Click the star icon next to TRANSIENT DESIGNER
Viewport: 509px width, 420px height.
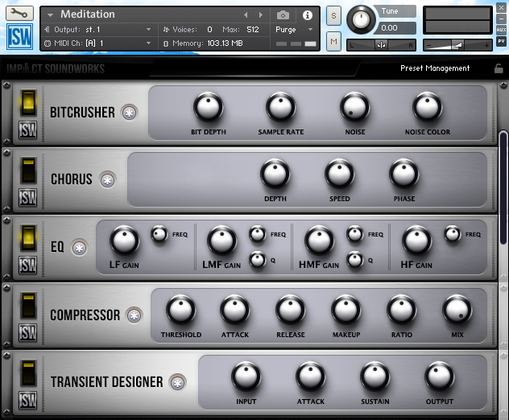point(176,382)
